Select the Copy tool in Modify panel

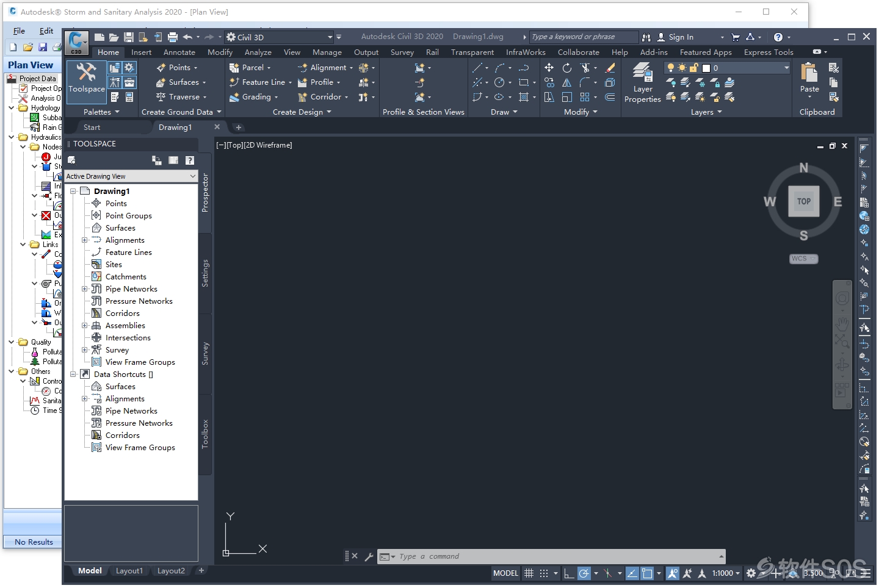coord(549,82)
